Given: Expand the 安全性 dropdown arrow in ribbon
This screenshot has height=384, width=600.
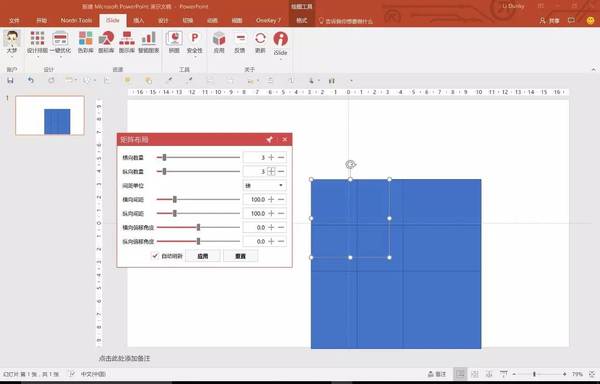Looking at the screenshot, I should pos(195,57).
